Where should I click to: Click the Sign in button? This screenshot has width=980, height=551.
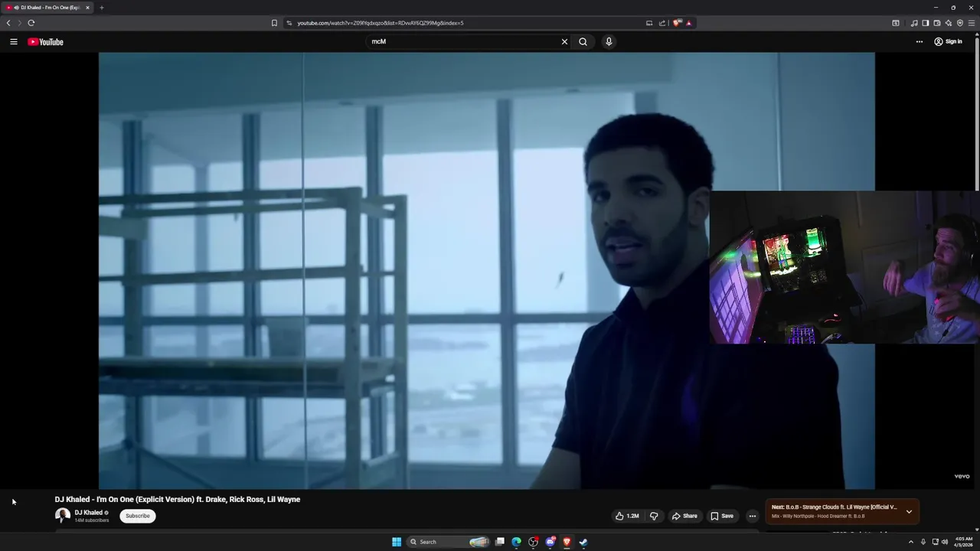coord(948,41)
